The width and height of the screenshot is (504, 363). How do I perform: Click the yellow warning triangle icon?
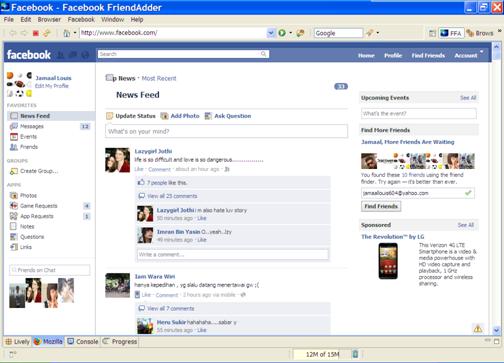478,329
